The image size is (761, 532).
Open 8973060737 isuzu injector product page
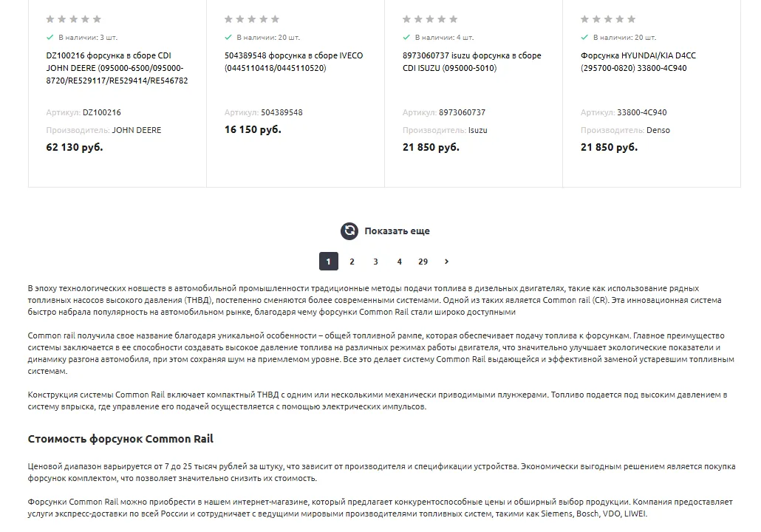click(x=471, y=61)
